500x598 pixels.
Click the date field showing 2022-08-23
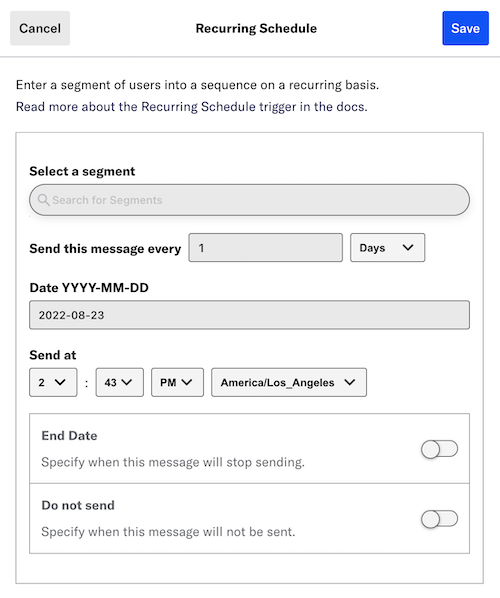[x=249, y=315]
